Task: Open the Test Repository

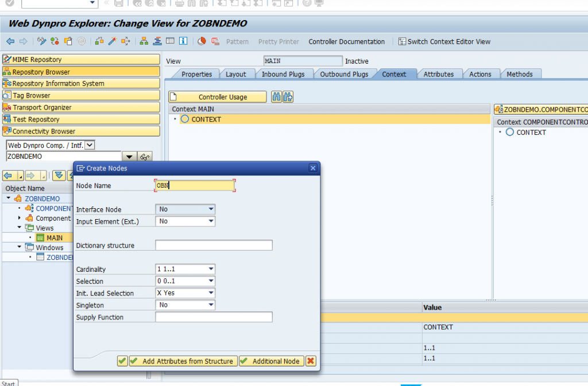Action: tap(81, 119)
